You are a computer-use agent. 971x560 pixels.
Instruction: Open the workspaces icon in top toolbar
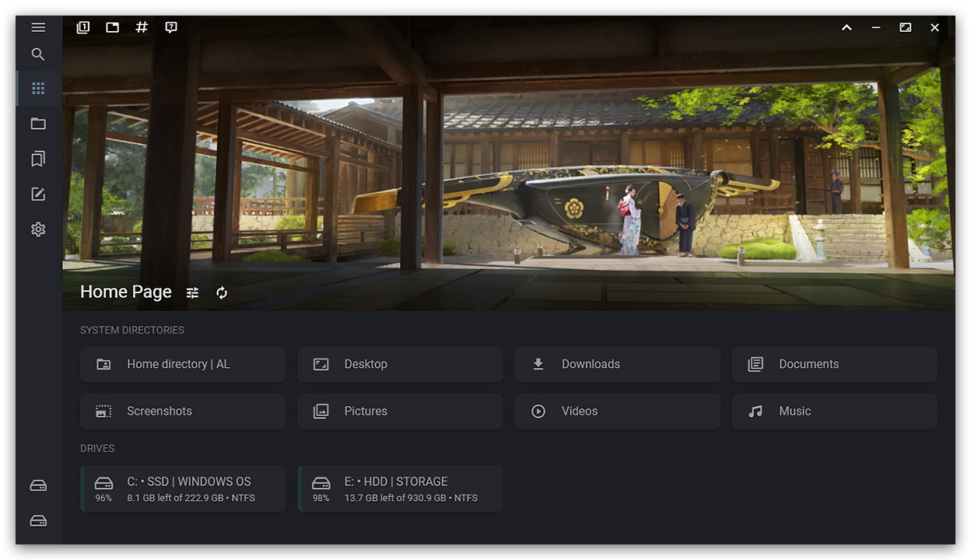point(83,27)
